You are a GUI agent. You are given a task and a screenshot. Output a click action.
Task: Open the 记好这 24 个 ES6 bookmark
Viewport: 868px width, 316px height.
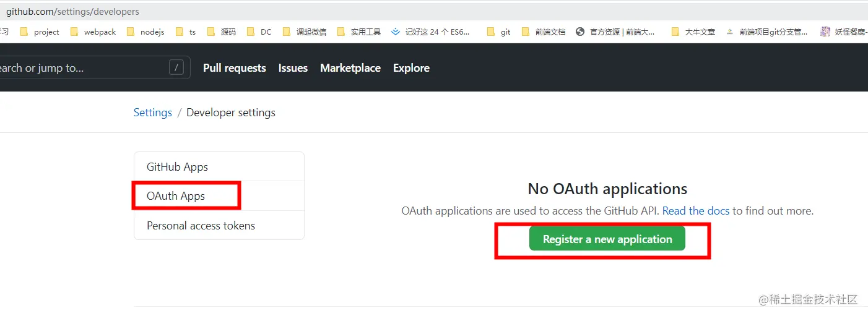(431, 32)
